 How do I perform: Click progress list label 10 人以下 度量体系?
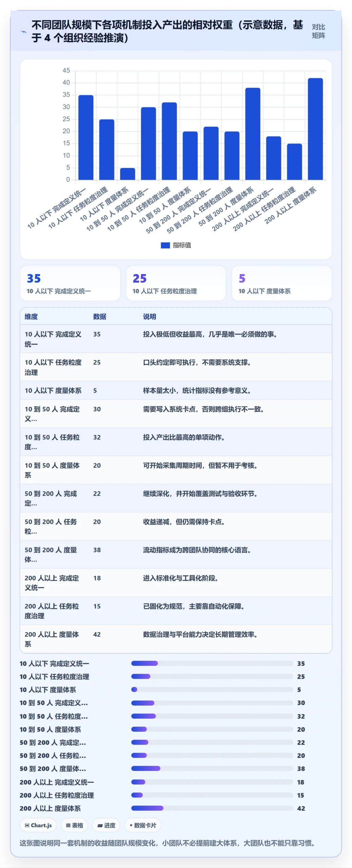pos(48,690)
